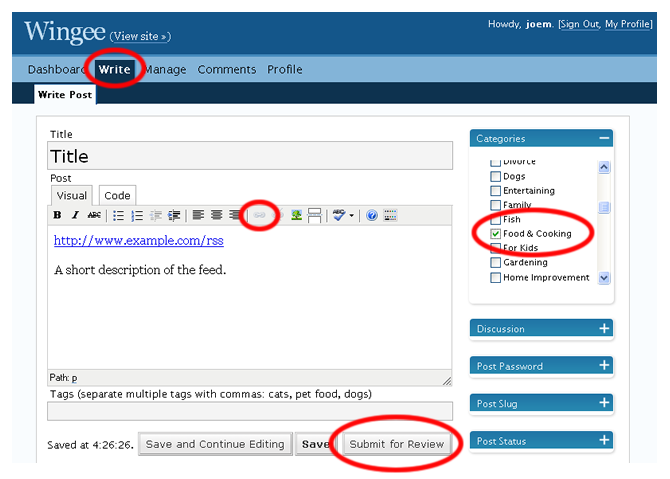The width and height of the screenshot is (670, 479).
Task: Expand the Discussion panel
Action: (x=604, y=328)
